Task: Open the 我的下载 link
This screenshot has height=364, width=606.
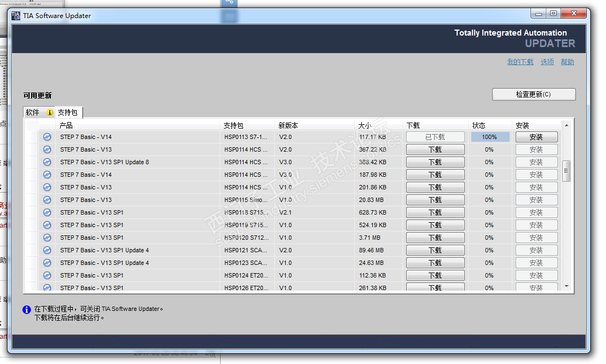Action: point(520,62)
